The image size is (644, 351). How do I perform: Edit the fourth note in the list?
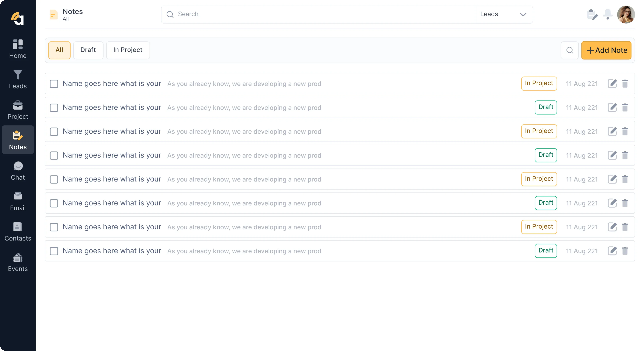[x=612, y=155]
